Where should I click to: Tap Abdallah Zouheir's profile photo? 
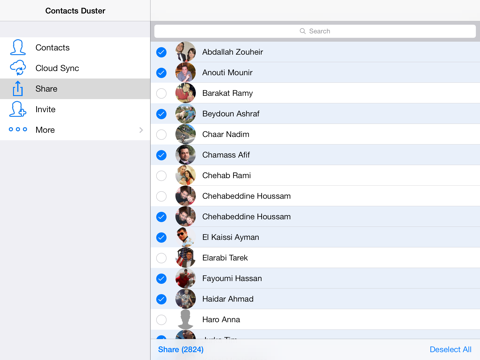[186, 52]
